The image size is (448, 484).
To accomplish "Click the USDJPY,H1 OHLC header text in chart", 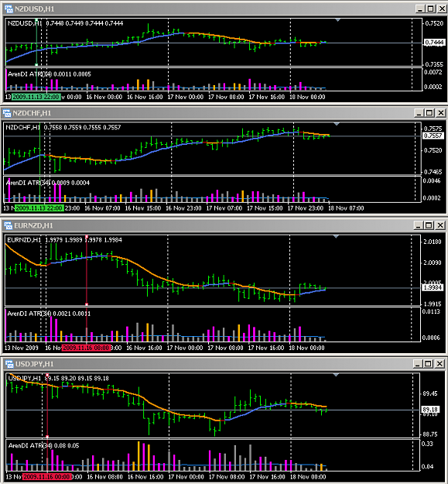I will coord(58,378).
